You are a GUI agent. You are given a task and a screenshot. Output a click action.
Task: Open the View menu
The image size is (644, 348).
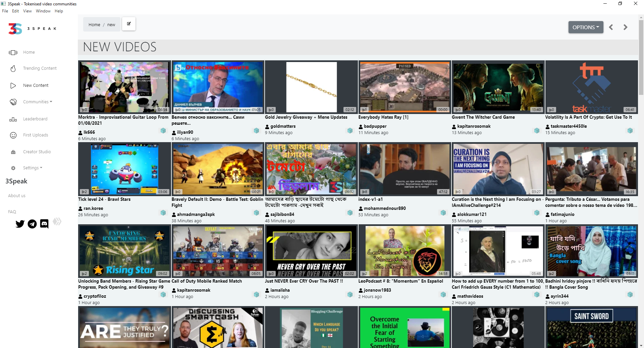(27, 11)
